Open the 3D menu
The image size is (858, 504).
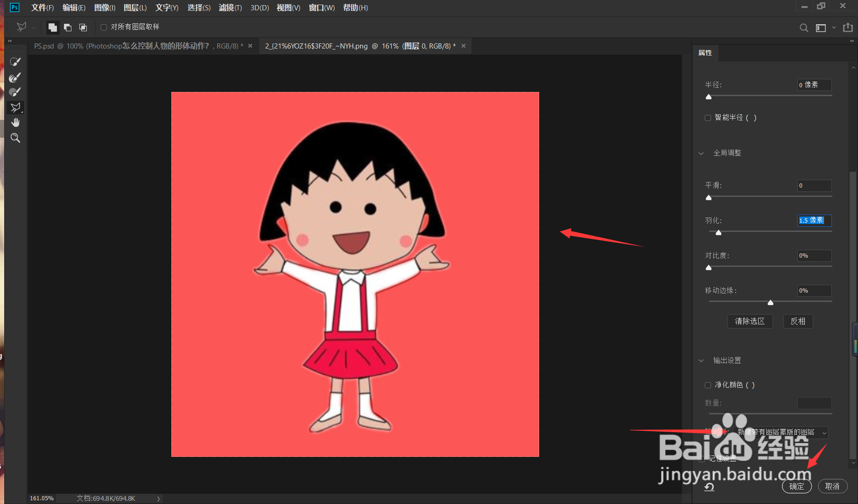260,7
